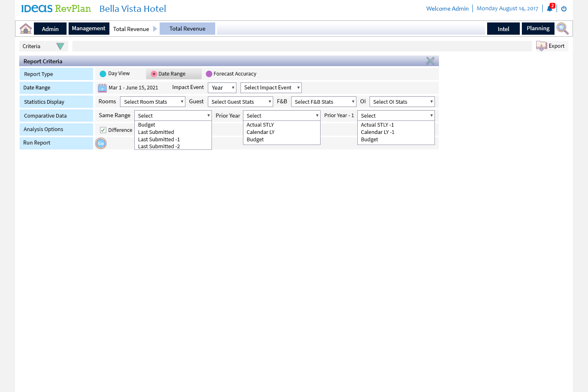Click the Welcome Admin link
Image resolution: width=588 pixels, height=392 pixels.
[447, 9]
